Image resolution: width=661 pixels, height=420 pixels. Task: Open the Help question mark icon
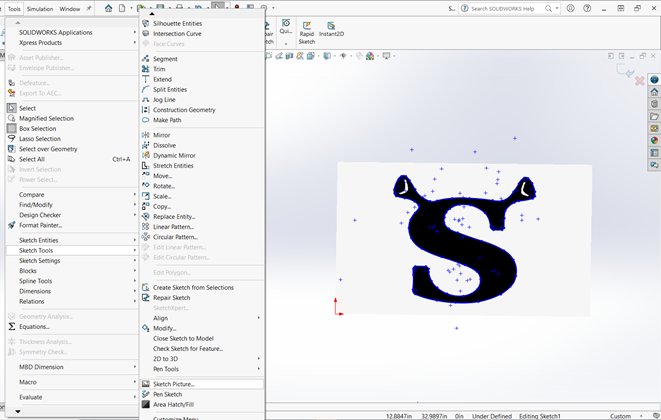click(587, 8)
